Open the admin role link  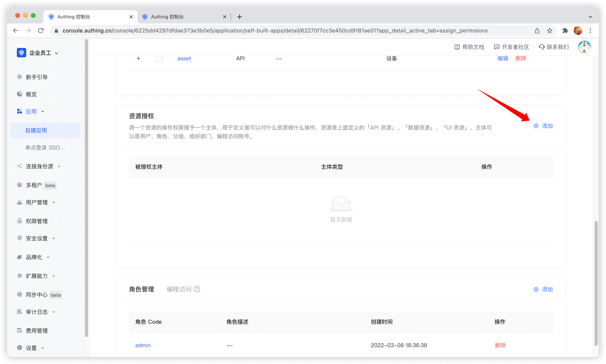point(143,345)
